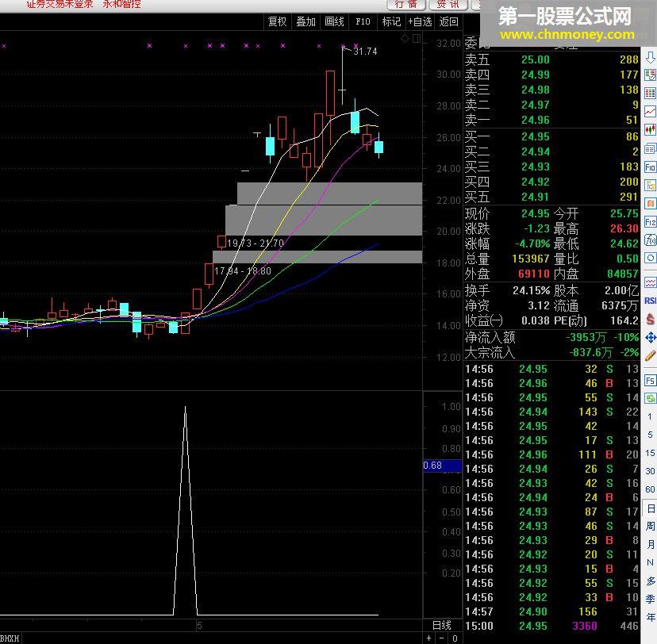Click the F12 trading icon in sidebar
Image resolution: width=657 pixels, height=644 pixels.
click(651, 222)
